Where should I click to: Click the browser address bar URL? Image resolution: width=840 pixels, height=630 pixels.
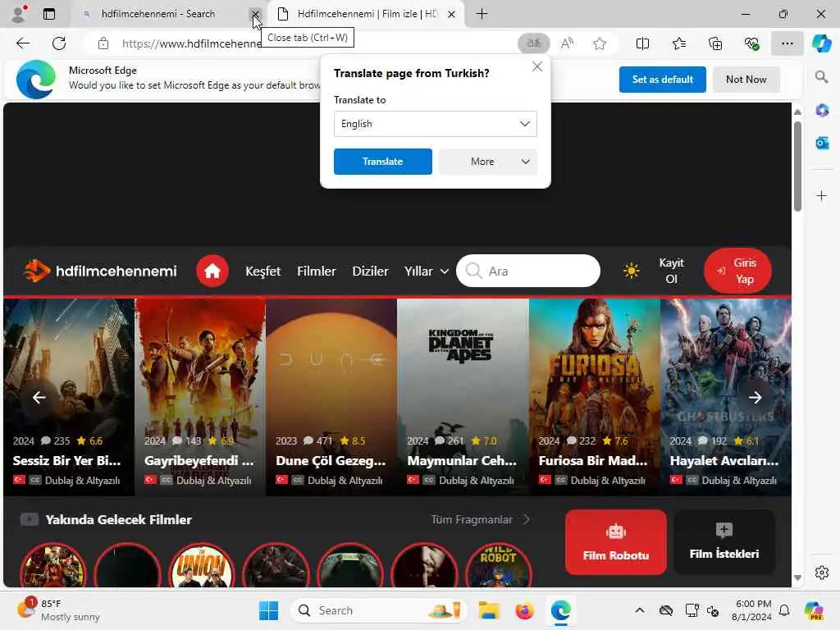[192, 43]
